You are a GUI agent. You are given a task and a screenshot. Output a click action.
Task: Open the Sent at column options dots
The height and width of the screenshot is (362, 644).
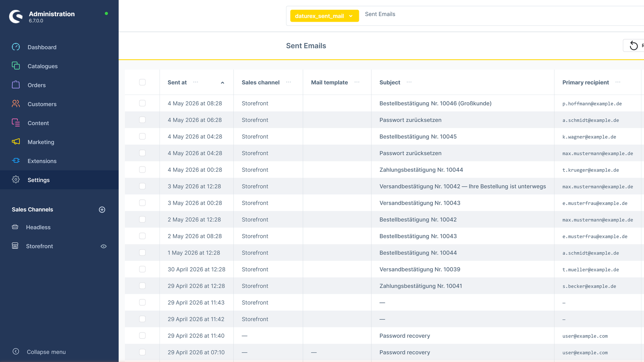pos(196,82)
